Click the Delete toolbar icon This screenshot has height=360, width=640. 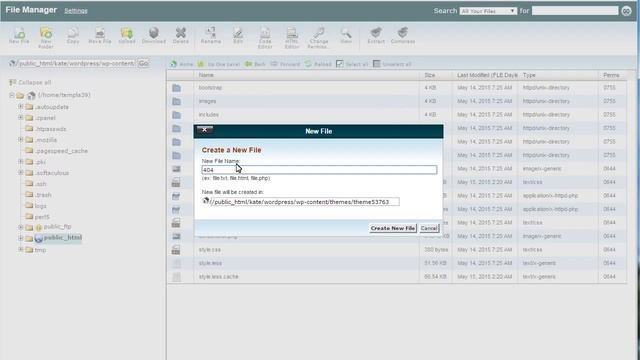180,36
